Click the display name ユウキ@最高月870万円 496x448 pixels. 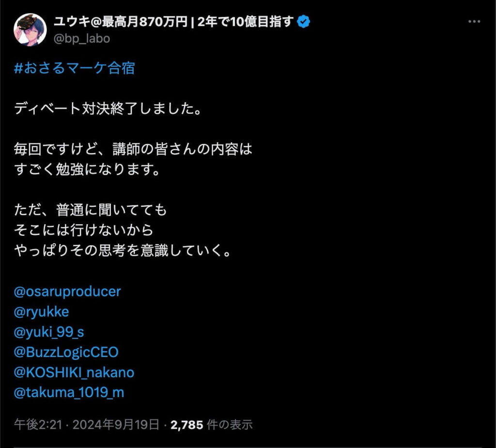(174, 22)
